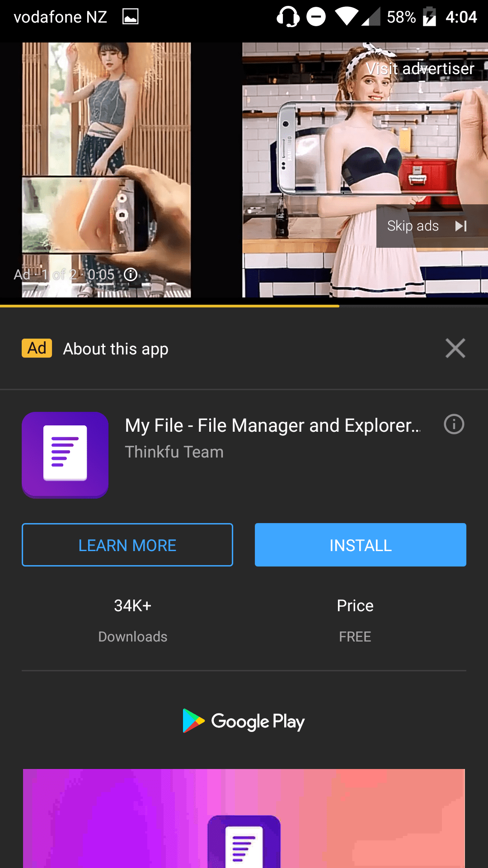Tap the LEARN MORE button
The height and width of the screenshot is (868, 488).
point(127,545)
